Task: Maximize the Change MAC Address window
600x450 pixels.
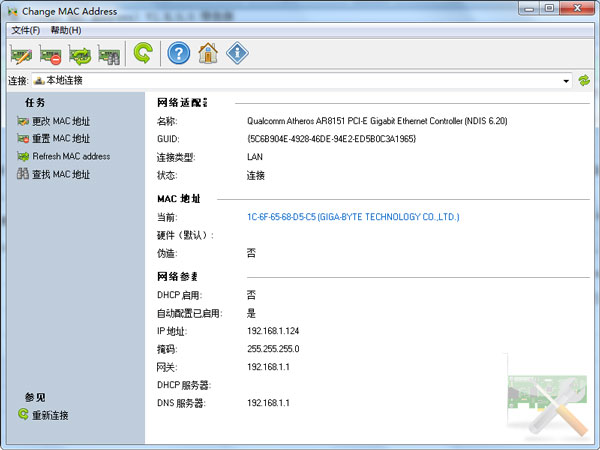Action: 549,8
